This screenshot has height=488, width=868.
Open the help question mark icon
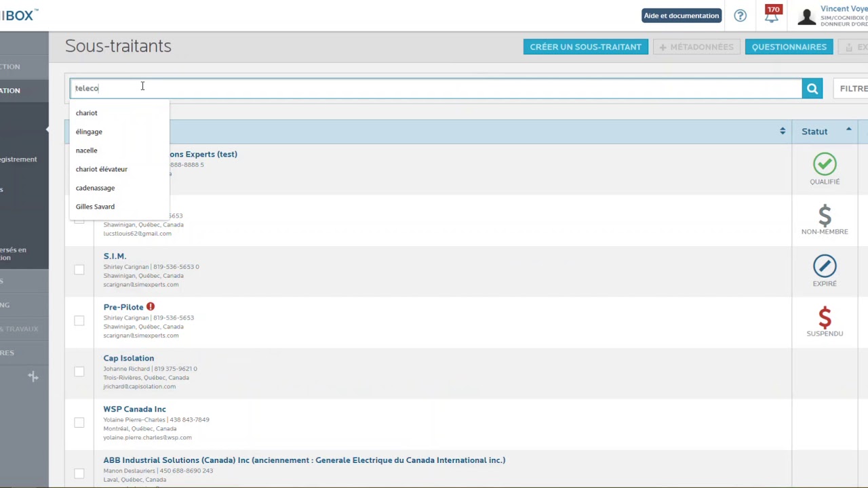[740, 16]
